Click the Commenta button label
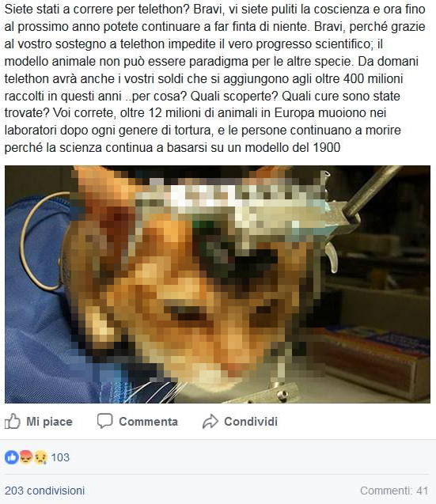The height and width of the screenshot is (504, 436). coord(148,422)
